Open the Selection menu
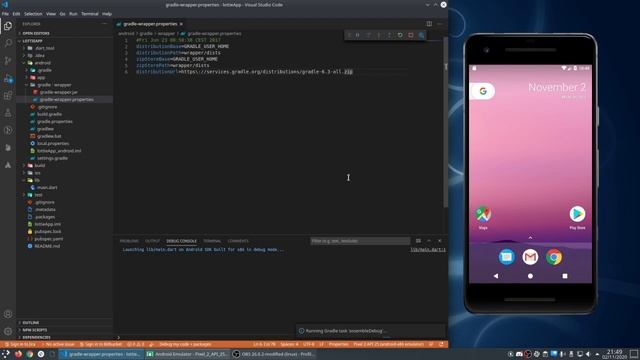 click(x=33, y=13)
